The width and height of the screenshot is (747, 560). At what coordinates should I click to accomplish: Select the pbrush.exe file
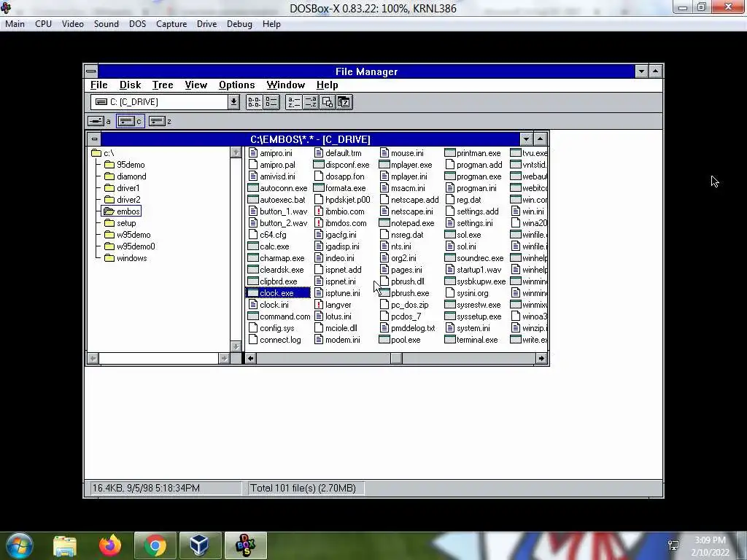pyautogui.click(x=405, y=293)
